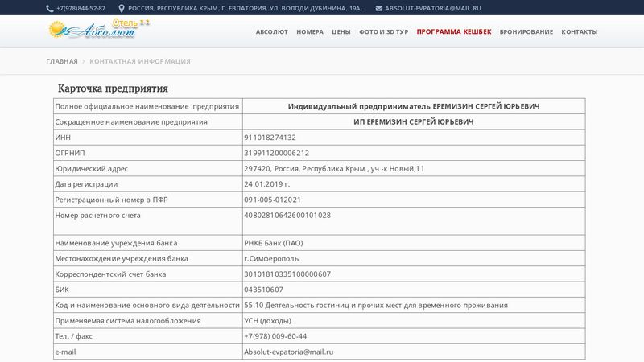Click the envelope email icon
Image resolution: width=644 pixels, height=362 pixels.
(378, 8)
